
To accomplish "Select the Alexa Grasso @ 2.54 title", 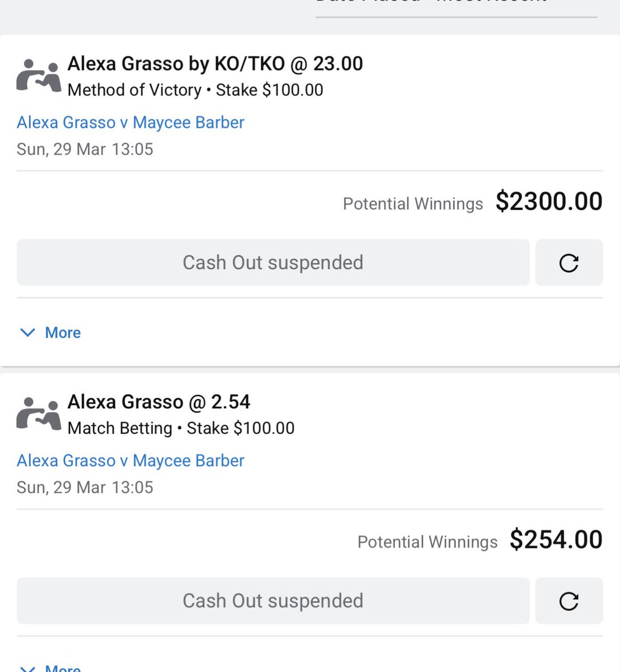I will pyautogui.click(x=158, y=402).
